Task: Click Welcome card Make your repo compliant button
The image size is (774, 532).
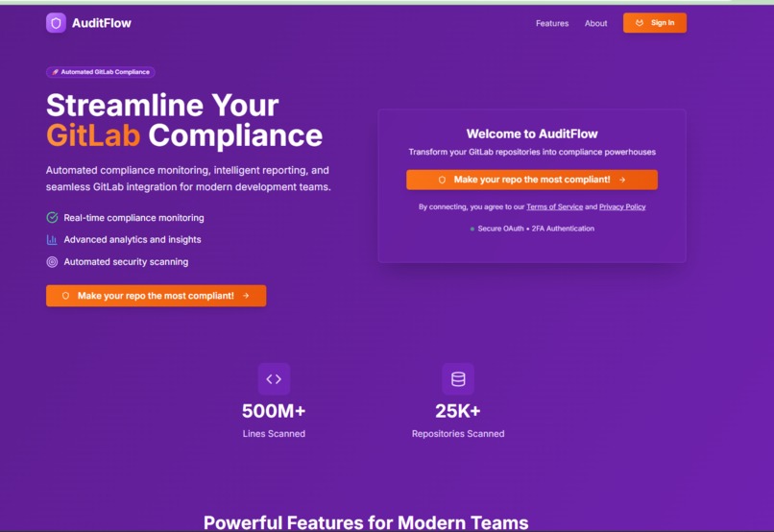Action: [532, 180]
